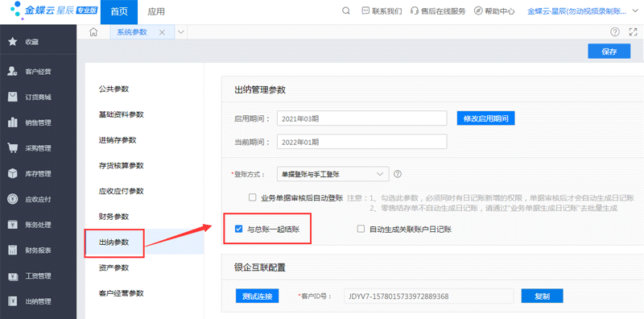Uncheck 与总账一起结账 checkbox
644x319 pixels.
tap(238, 229)
